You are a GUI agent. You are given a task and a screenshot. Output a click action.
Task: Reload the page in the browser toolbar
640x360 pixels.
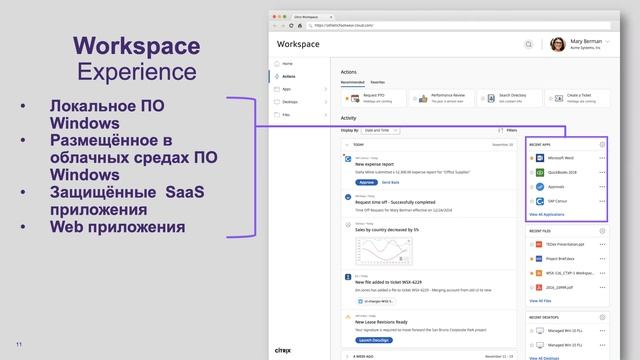291,25
